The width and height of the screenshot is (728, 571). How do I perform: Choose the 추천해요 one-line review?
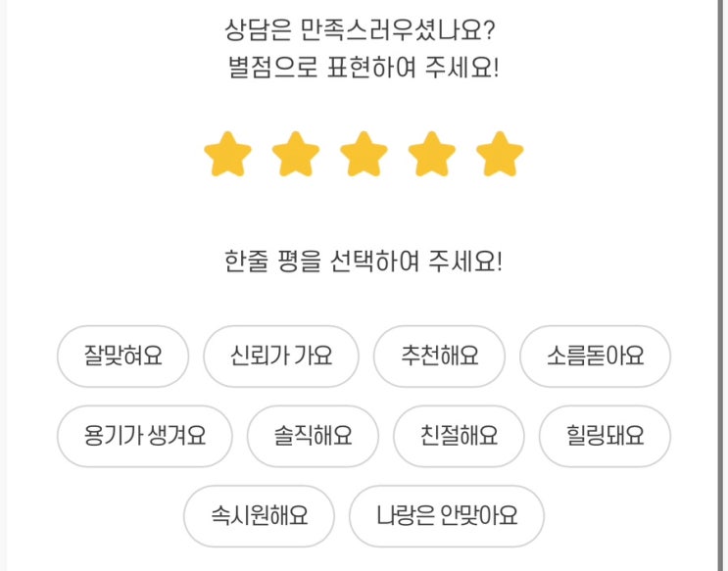click(440, 356)
